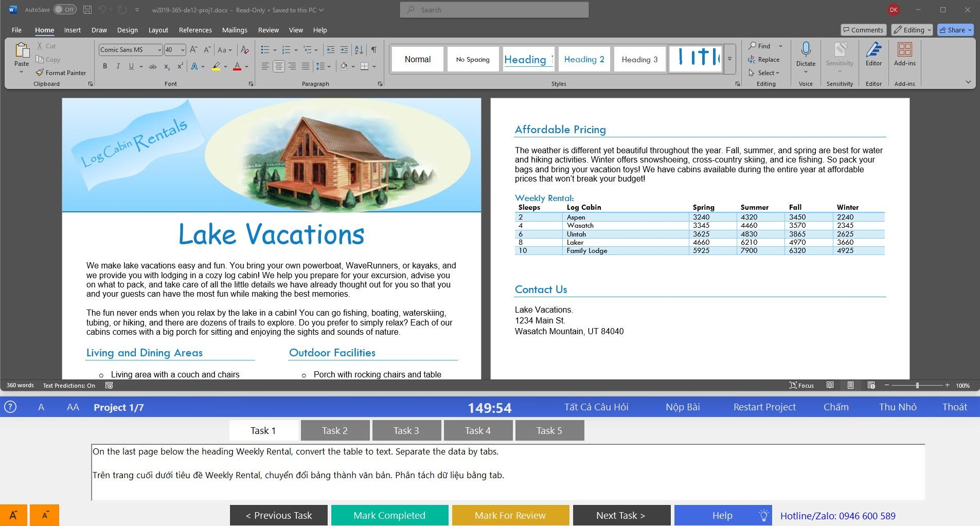Apply Italic formatting

click(118, 66)
